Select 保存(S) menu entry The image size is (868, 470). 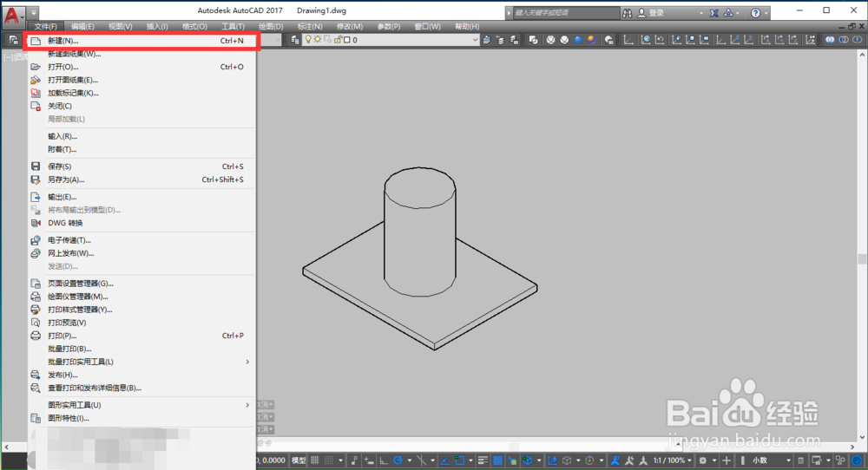(141, 166)
